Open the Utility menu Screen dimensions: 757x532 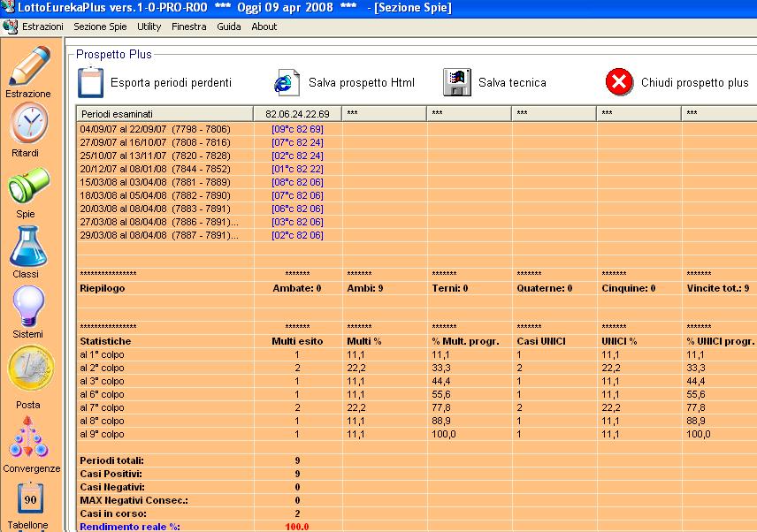click(x=149, y=27)
